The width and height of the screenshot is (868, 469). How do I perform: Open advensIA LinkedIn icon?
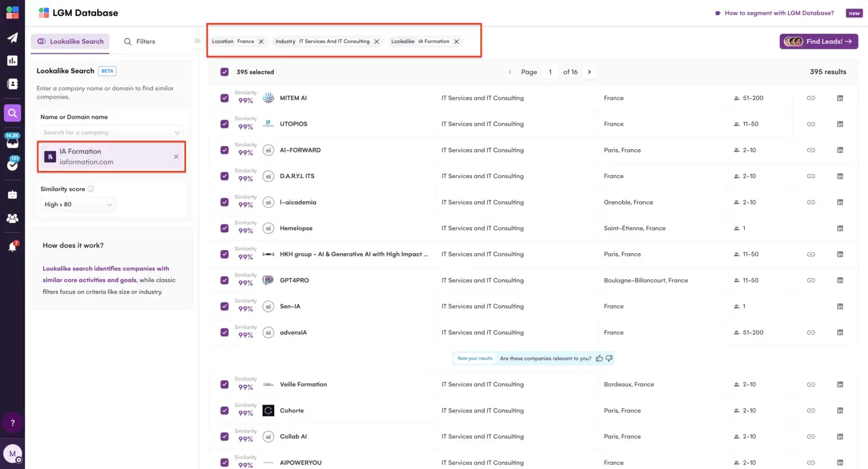pyautogui.click(x=840, y=332)
